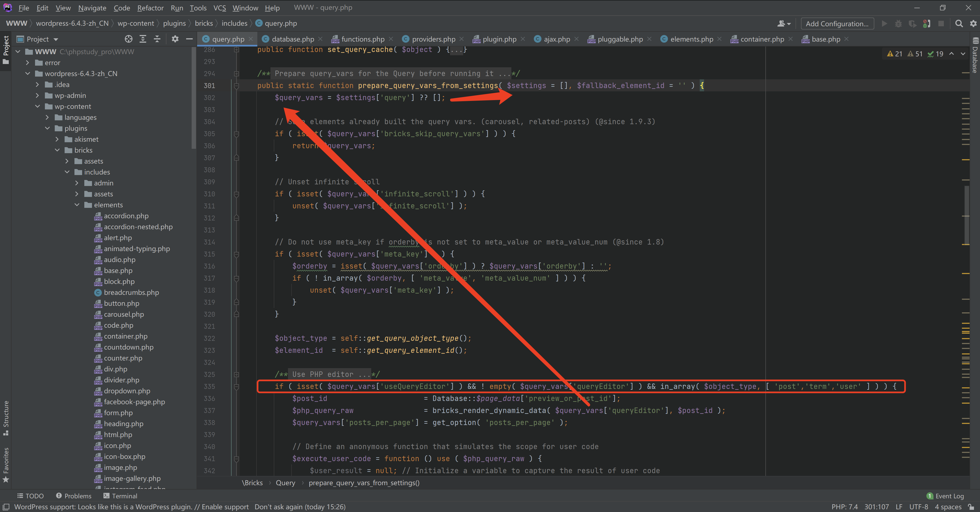
Task: Open the Problems tool window
Action: 74,496
